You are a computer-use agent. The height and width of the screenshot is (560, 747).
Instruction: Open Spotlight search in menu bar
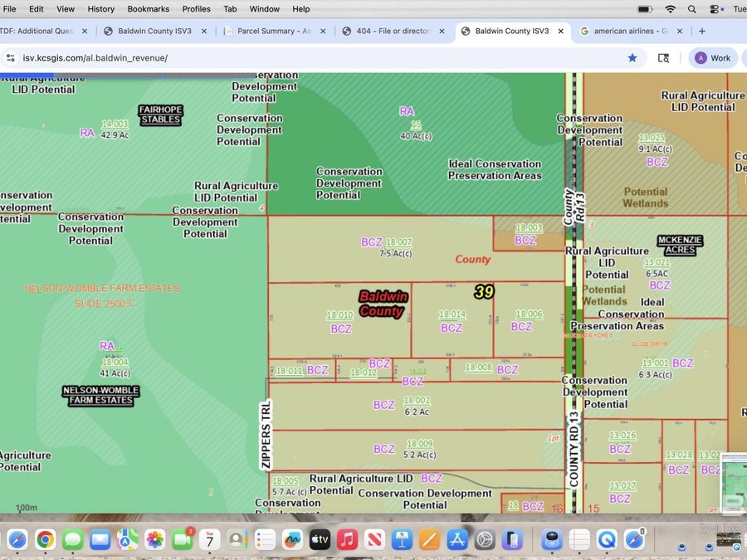click(x=691, y=9)
